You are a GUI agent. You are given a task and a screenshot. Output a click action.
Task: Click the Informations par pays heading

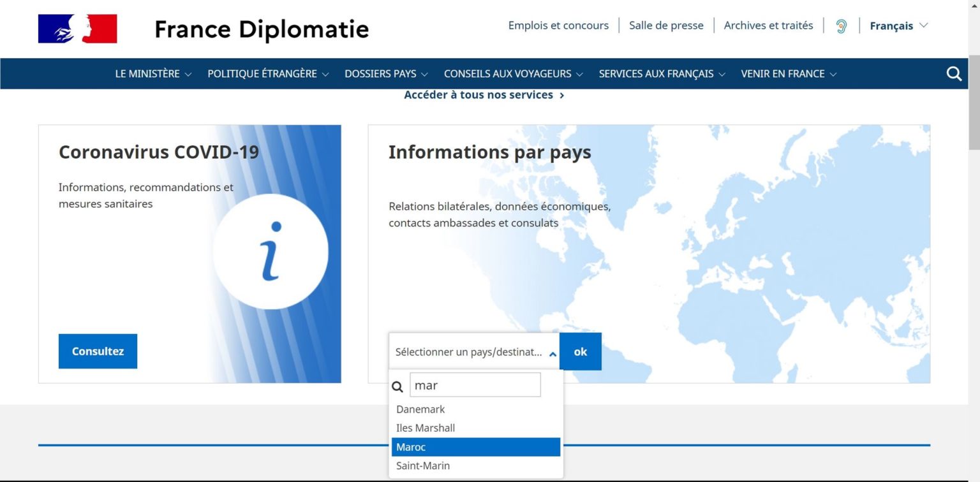[490, 152]
